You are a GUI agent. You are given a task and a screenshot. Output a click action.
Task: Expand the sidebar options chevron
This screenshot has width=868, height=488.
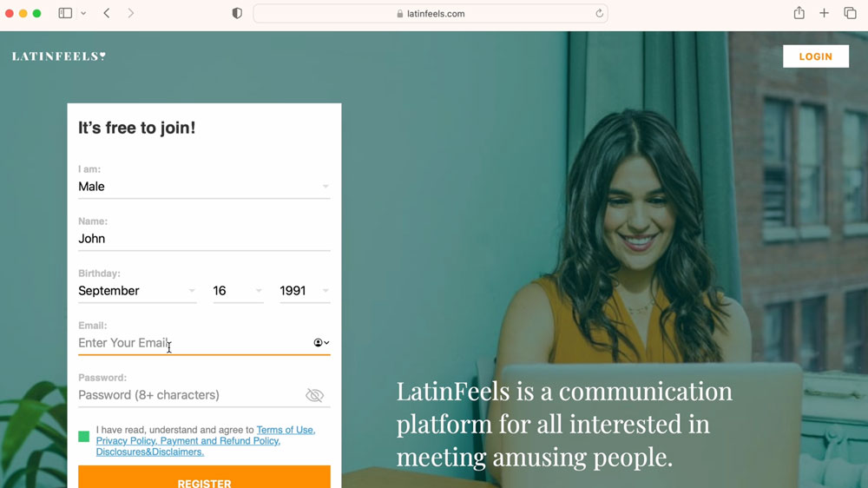point(83,13)
